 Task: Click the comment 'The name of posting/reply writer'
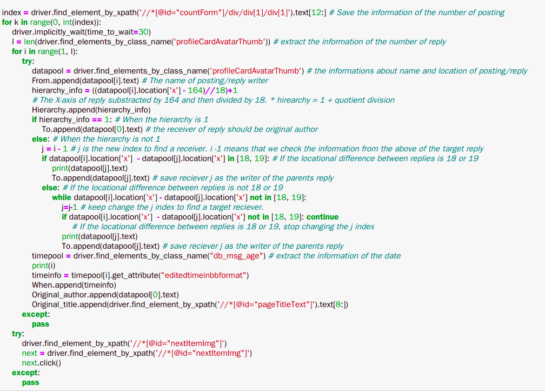(209, 80)
